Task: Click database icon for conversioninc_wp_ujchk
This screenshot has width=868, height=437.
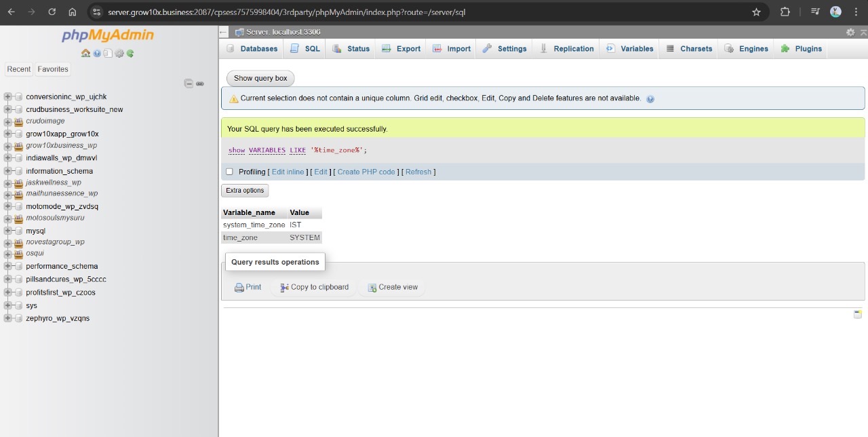Action: tap(19, 97)
